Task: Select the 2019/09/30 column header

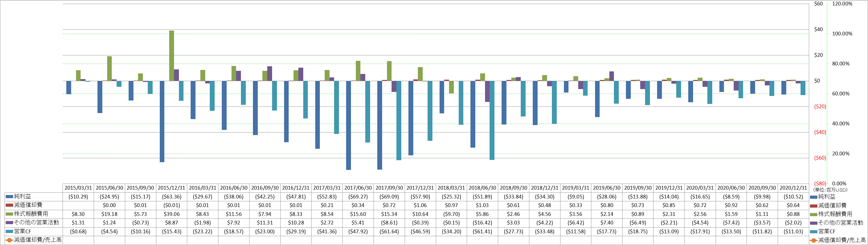Action: 638,188
